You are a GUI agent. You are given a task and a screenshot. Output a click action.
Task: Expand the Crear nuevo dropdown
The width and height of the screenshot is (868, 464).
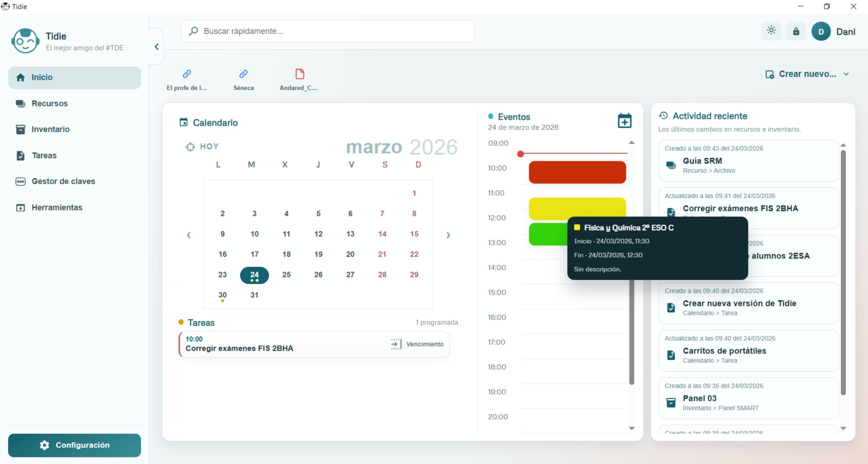coord(807,74)
